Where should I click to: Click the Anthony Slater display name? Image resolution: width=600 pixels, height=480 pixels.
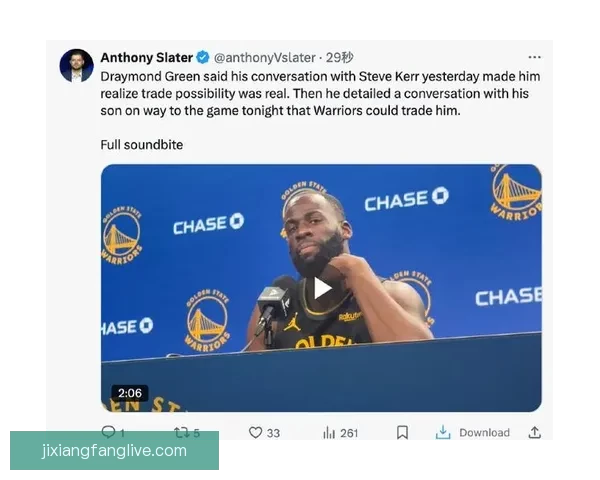point(147,58)
